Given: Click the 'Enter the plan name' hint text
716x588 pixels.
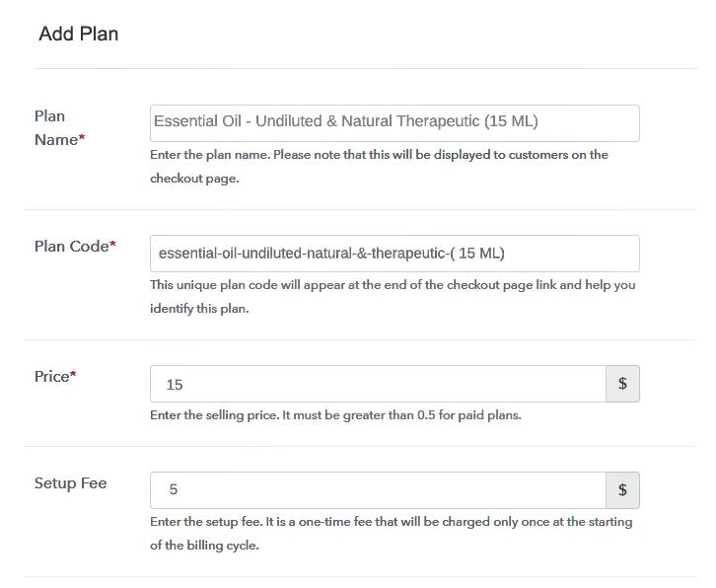Looking at the screenshot, I should tap(379, 155).
